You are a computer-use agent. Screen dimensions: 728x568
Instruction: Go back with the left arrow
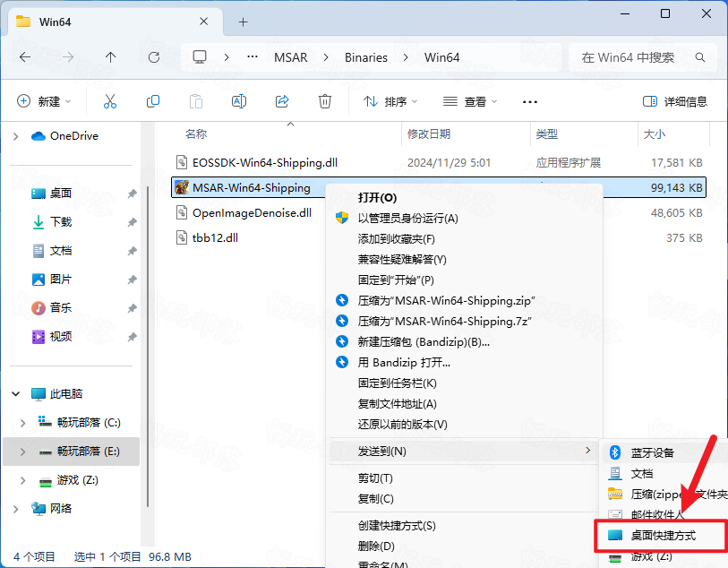25,57
